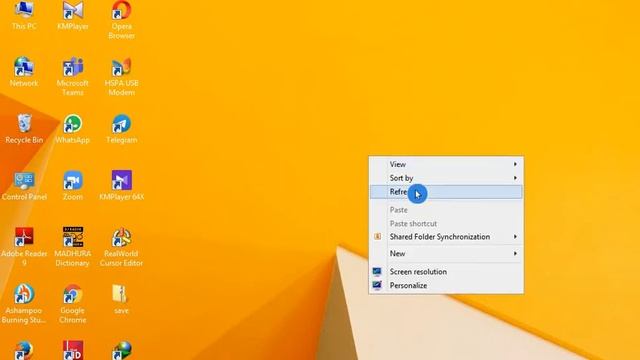
Task: Open Screen resolution from context menu
Action: [x=446, y=271]
